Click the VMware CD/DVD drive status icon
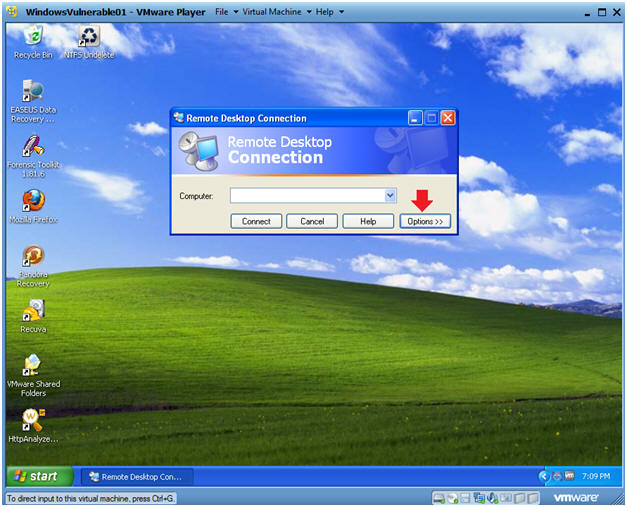 click(x=452, y=498)
